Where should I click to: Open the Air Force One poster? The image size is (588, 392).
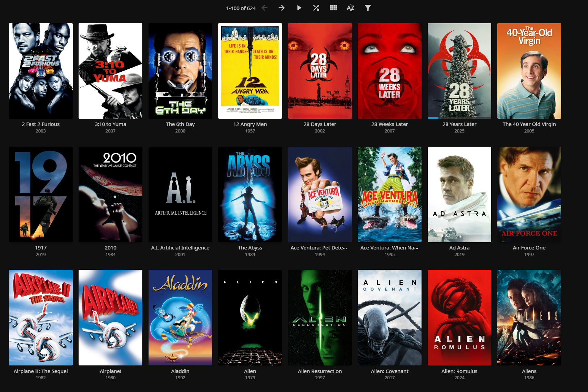pyautogui.click(x=529, y=194)
